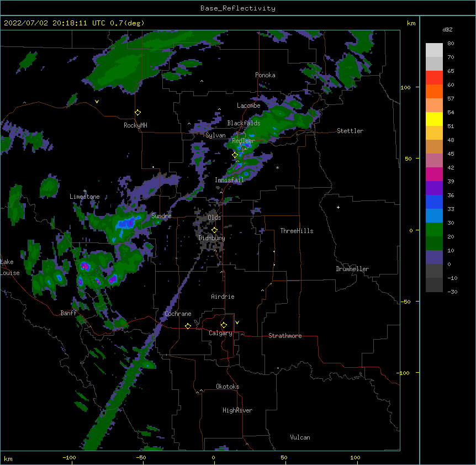Click the Vulcan city label
Screen dimensions: 476x465
300,437
